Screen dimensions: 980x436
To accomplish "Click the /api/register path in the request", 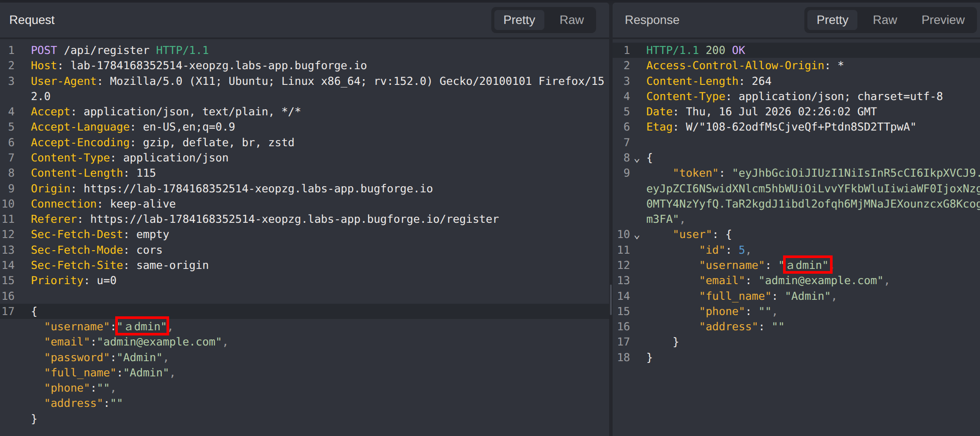I will click(x=107, y=50).
